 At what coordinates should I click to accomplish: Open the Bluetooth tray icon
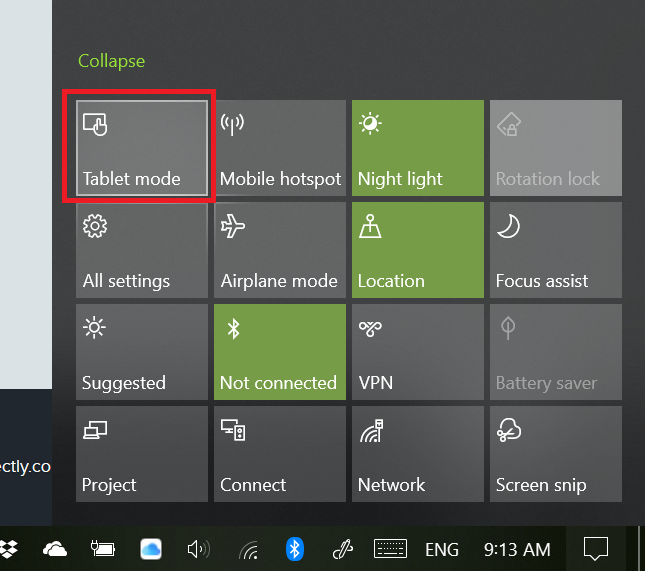point(295,549)
